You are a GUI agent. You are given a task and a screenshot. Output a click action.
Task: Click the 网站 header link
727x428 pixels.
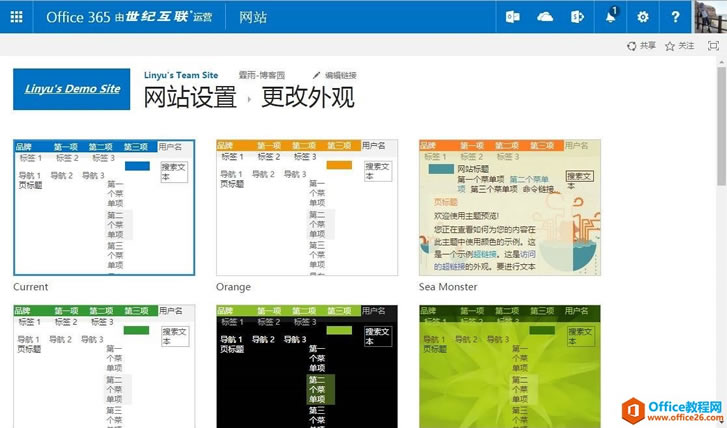(x=253, y=17)
